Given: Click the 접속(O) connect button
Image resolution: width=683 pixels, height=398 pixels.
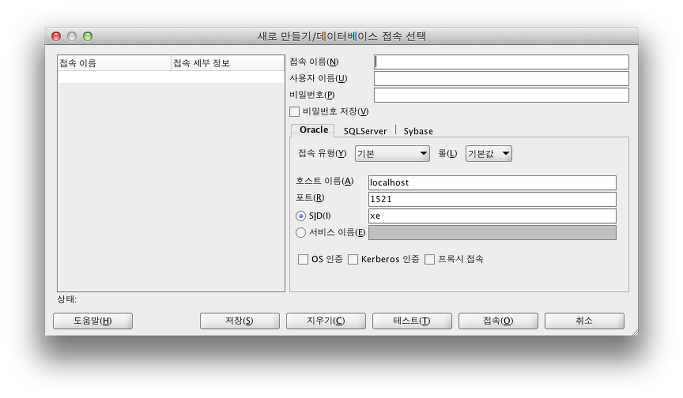Looking at the screenshot, I should (x=498, y=321).
